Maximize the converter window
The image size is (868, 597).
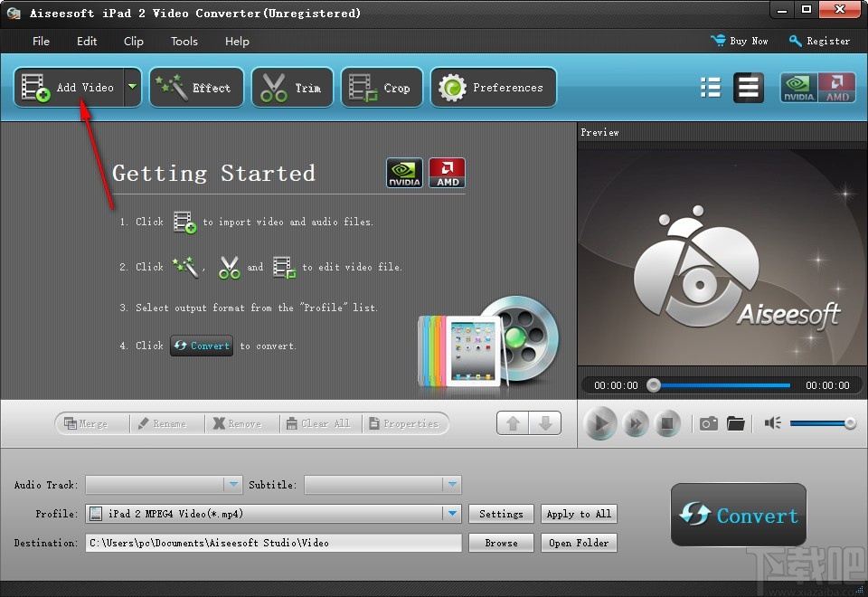807,10
